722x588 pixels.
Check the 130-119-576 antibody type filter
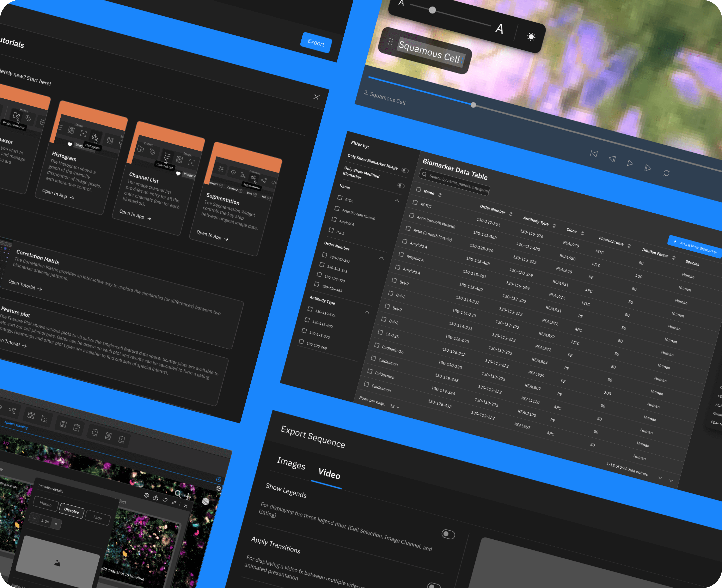point(310,309)
